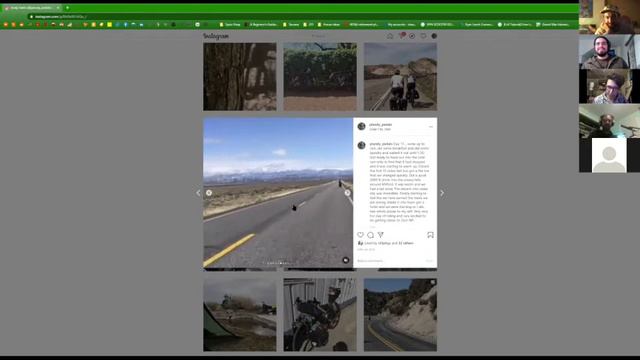Share the post with paper plane icon
This screenshot has height=360, width=640.
tap(380, 235)
